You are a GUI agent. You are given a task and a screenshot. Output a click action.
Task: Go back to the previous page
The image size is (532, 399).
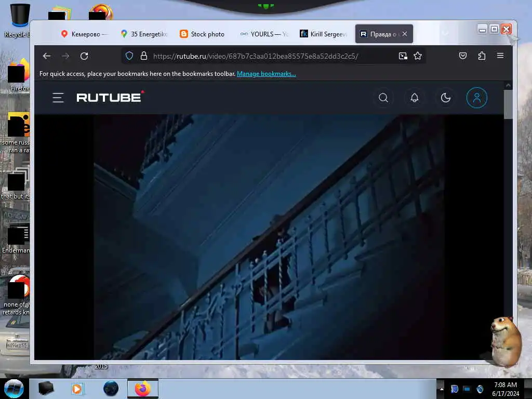coord(47,56)
